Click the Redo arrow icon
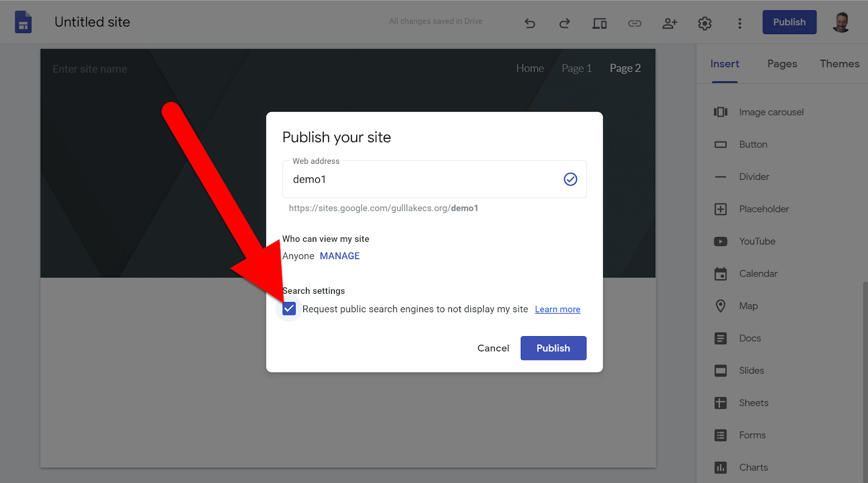The height and width of the screenshot is (483, 868). click(565, 23)
